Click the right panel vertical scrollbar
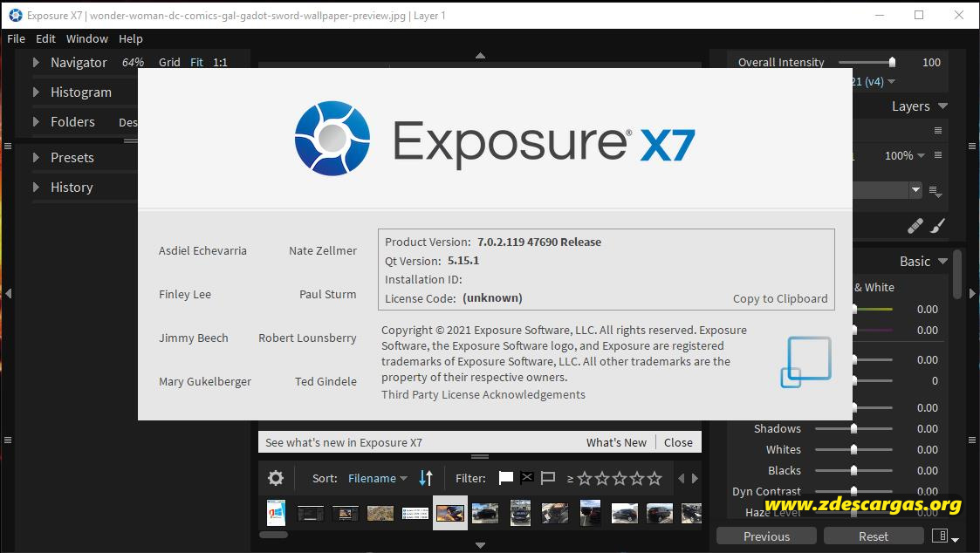980x553 pixels. (x=957, y=275)
